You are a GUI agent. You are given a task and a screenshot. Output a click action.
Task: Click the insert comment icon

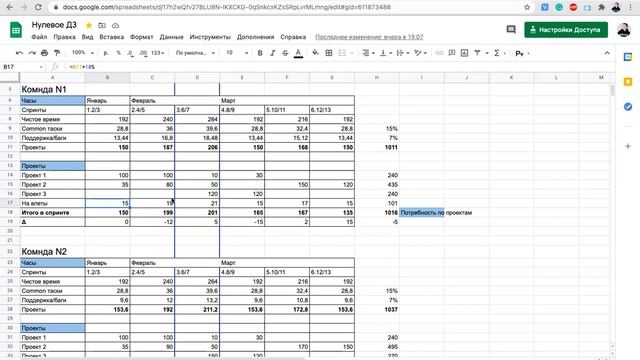point(451,53)
